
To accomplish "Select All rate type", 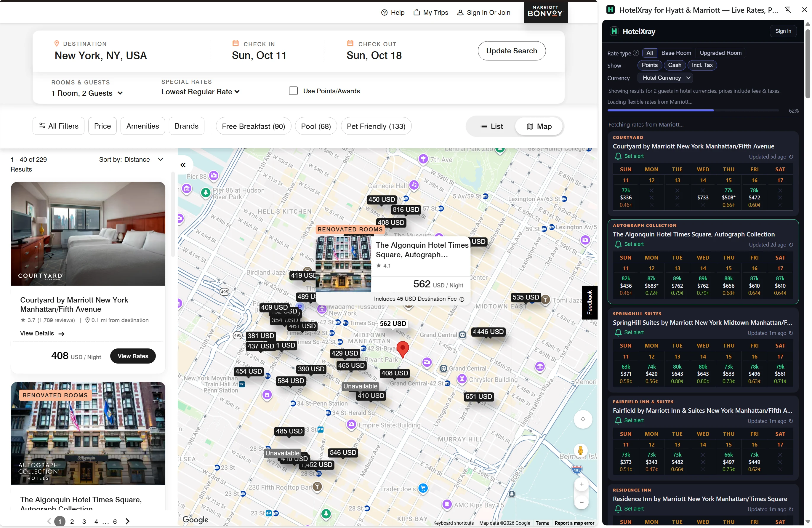I will pos(649,53).
